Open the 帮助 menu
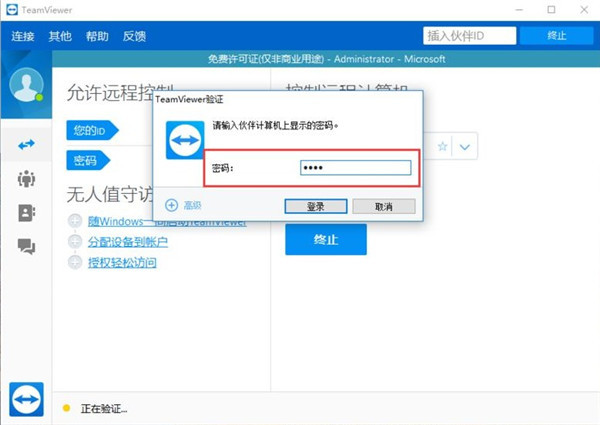This screenshot has height=425, width=600. pos(97,36)
